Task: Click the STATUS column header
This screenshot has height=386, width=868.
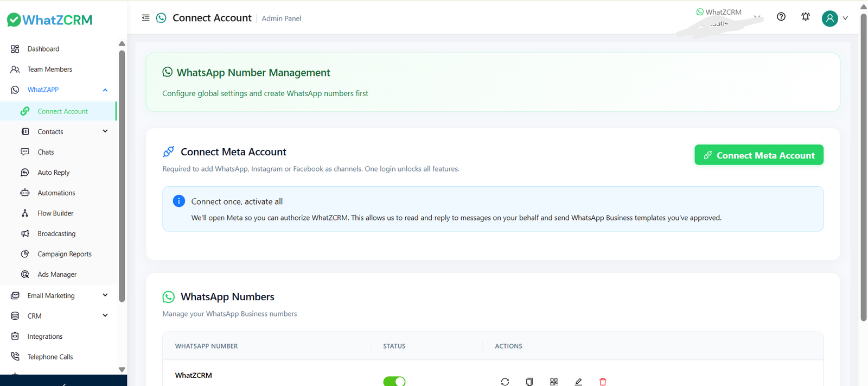Action: (x=394, y=346)
